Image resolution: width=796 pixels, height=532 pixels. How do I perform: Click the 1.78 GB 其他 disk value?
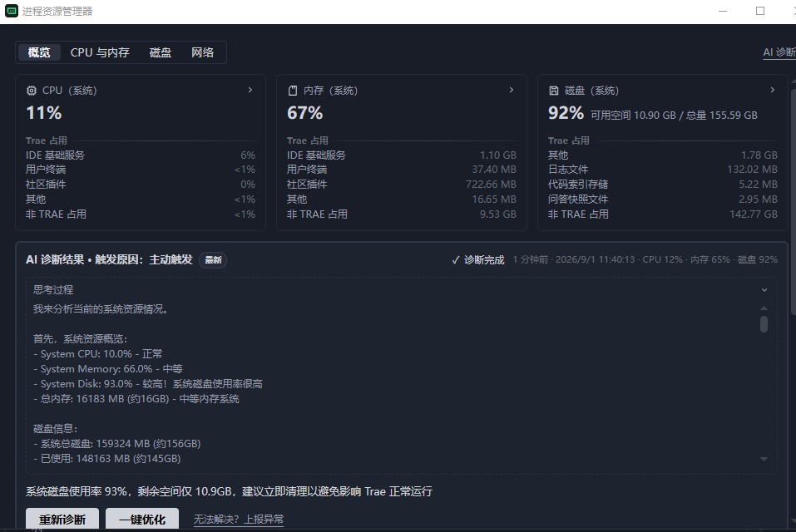pos(759,155)
